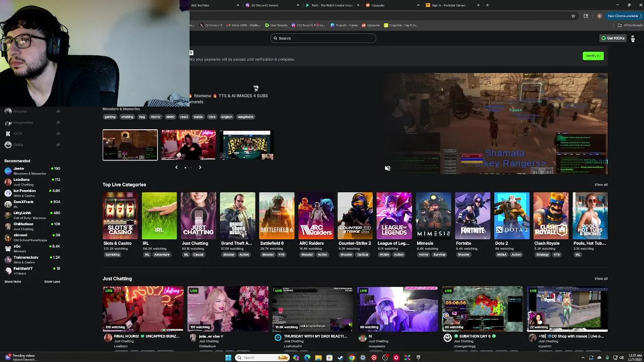Open the Dota 2 category card
The height and width of the screenshot is (362, 644).
pyautogui.click(x=512, y=216)
